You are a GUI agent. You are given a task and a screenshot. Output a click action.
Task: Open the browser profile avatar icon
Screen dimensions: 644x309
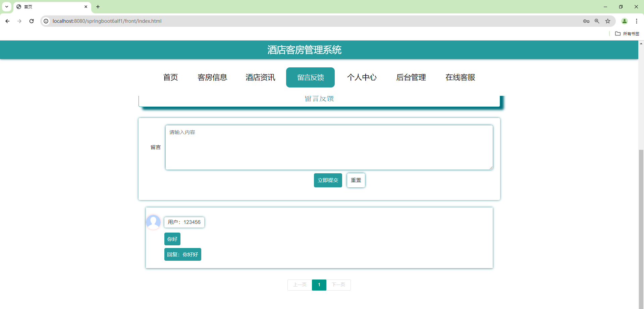tap(625, 21)
